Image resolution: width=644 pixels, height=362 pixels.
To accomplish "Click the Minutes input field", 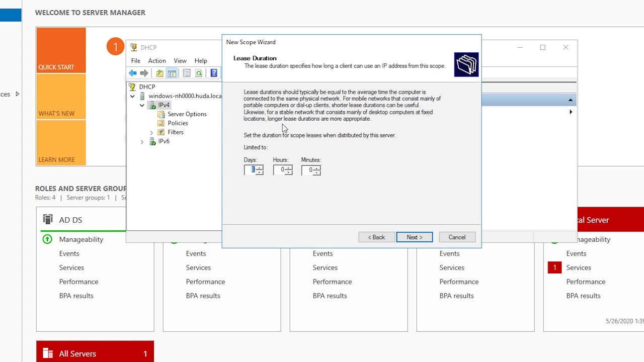I will (x=307, y=170).
